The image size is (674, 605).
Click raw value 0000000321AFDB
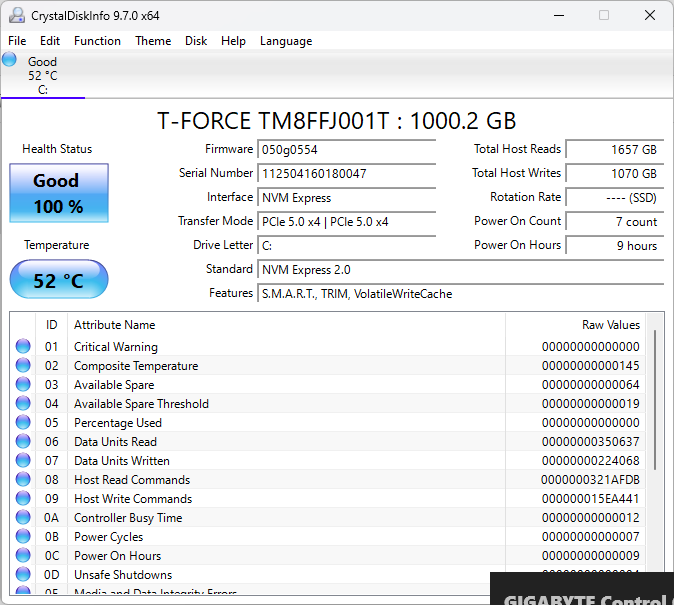pyautogui.click(x=590, y=479)
